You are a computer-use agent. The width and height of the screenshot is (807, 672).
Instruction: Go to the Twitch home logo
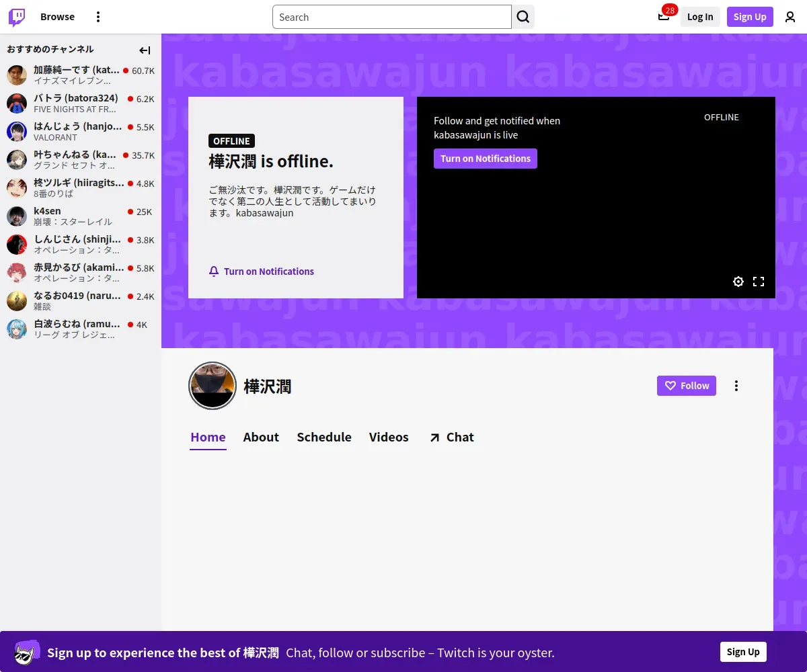pos(17,17)
